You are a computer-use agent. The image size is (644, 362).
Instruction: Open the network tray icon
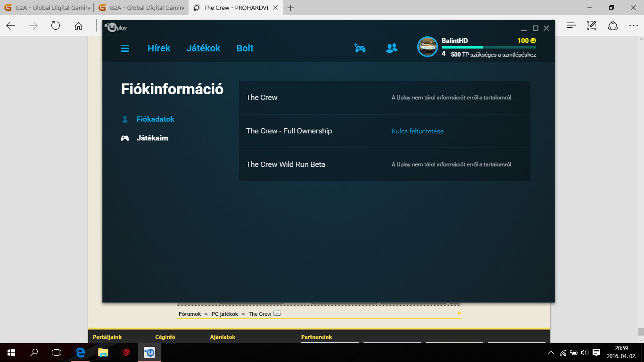click(x=562, y=353)
